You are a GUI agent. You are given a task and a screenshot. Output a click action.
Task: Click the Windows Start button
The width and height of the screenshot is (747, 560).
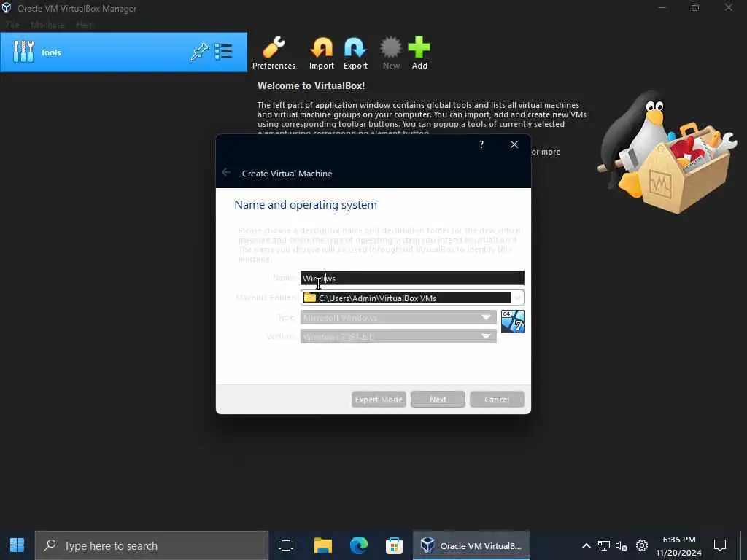tap(18, 545)
